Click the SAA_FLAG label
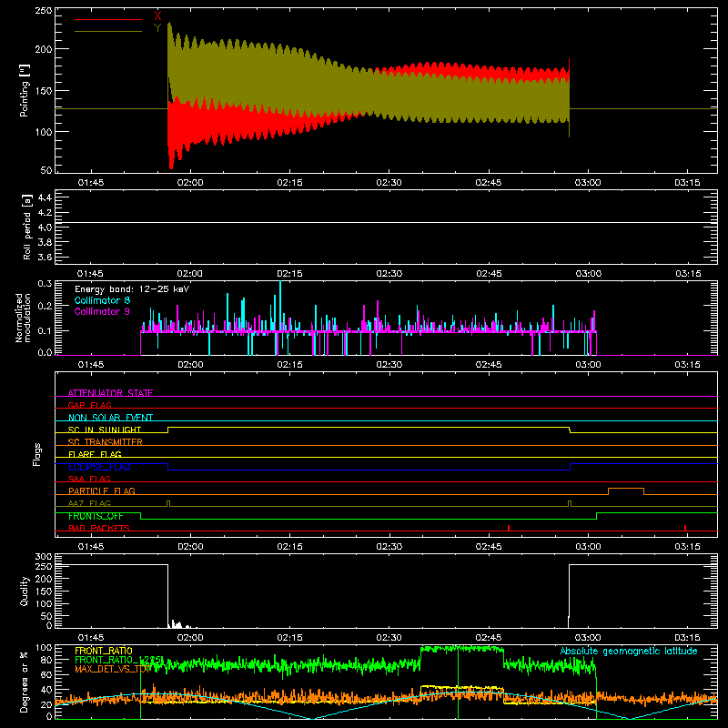728x728 pixels. coord(89,479)
